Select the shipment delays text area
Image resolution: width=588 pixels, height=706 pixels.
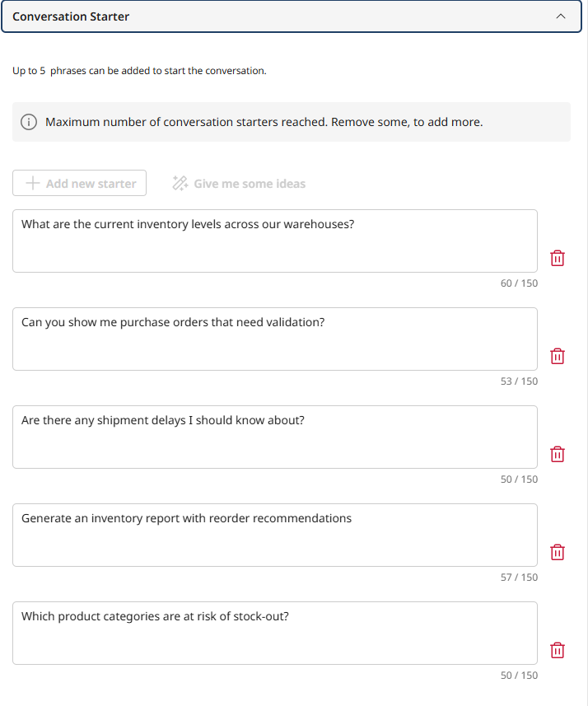[275, 437]
